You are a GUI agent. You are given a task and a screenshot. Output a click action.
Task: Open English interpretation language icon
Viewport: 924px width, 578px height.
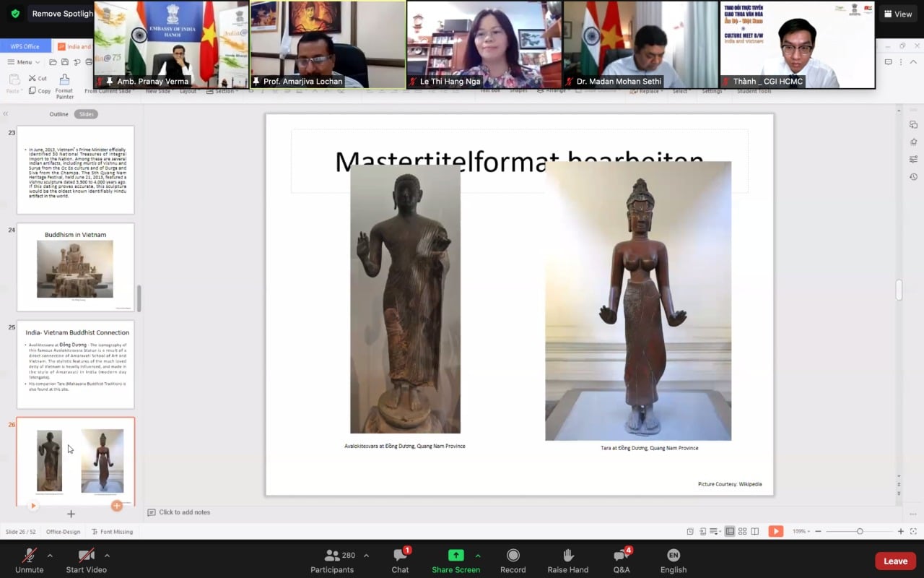point(673,559)
